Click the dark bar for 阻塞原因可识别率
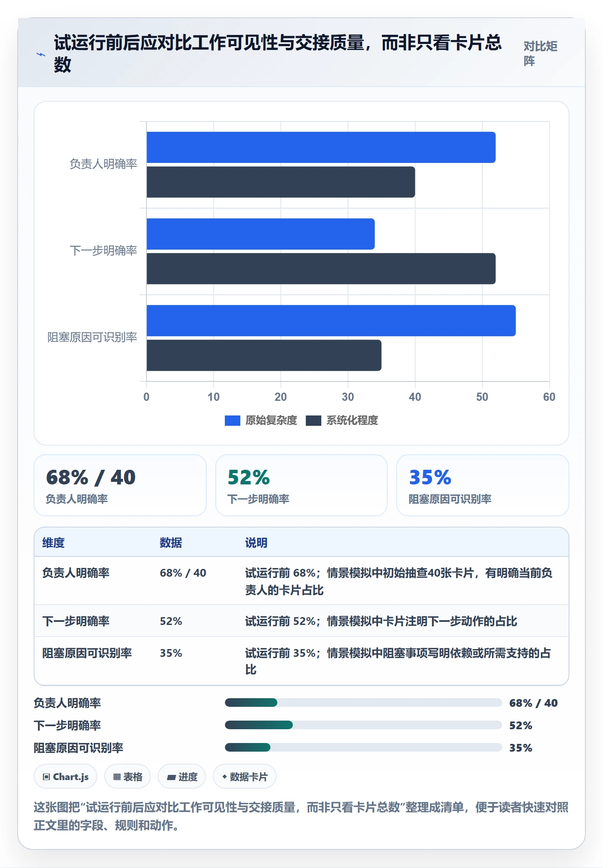603x868 pixels. coord(264,355)
